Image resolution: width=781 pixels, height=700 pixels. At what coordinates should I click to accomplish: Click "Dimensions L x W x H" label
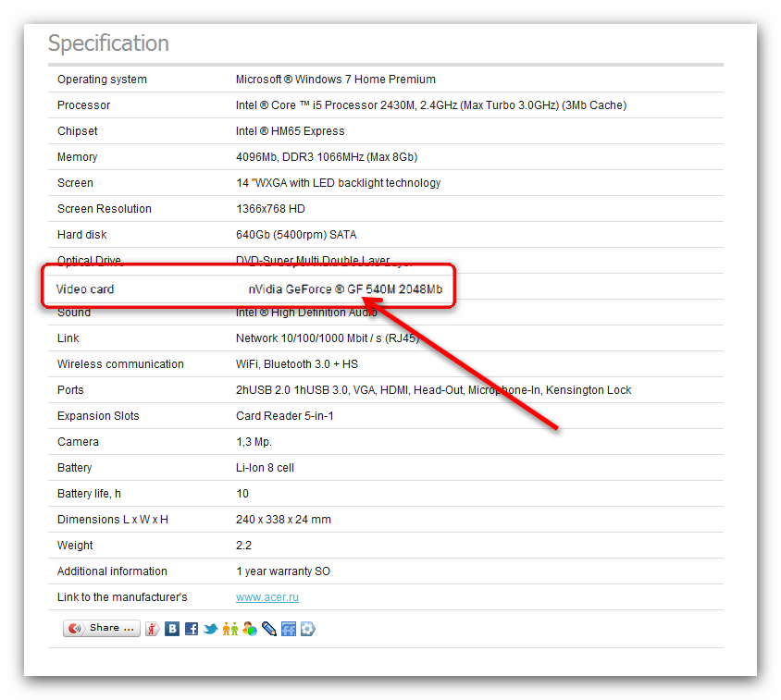[x=113, y=520]
